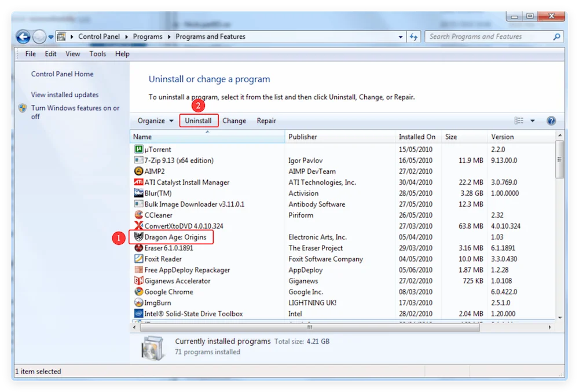This screenshot has height=392, width=579.
Task: Select the 7-Zip 9.13 icon
Action: (138, 160)
